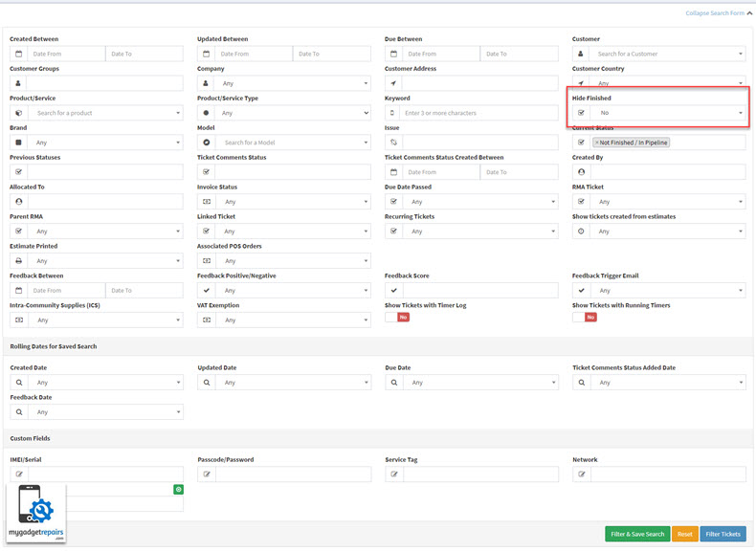Screen dimensions: 756x551
Task: Open rolling Updated Date dropdown
Action: pyautogui.click(x=293, y=383)
